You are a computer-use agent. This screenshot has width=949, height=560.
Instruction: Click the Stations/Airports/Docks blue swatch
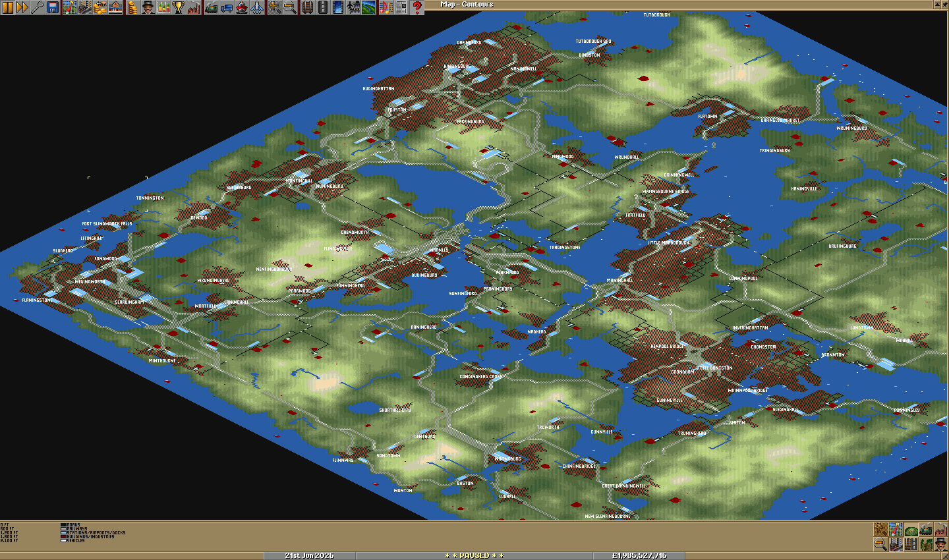click(x=63, y=533)
